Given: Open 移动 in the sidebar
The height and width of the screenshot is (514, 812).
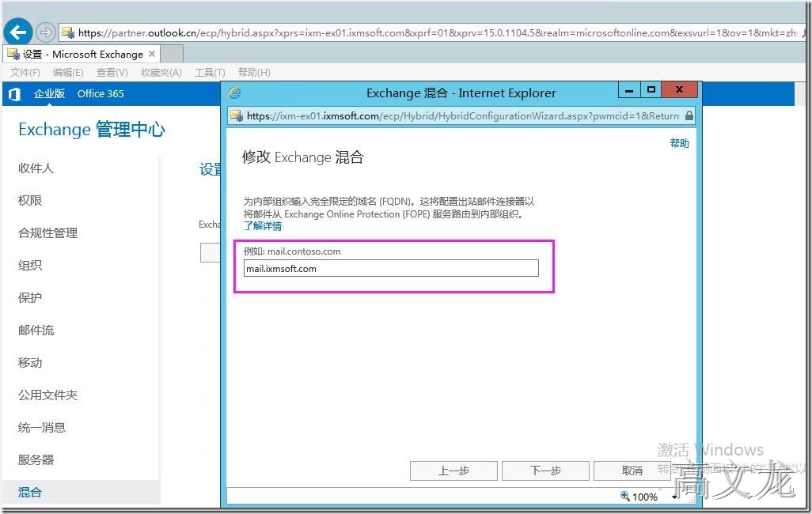Looking at the screenshot, I should point(30,363).
